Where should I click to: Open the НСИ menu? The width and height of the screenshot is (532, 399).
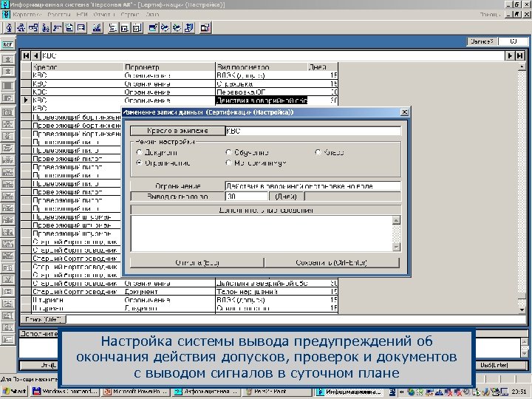click(82, 15)
